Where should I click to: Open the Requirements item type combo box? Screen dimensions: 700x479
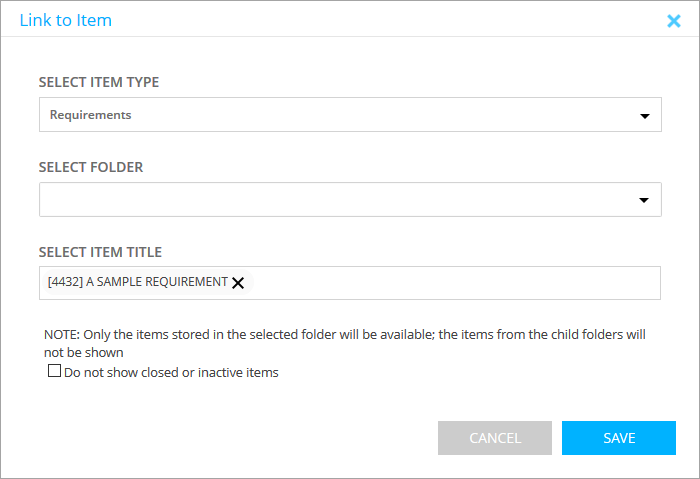tap(340, 115)
